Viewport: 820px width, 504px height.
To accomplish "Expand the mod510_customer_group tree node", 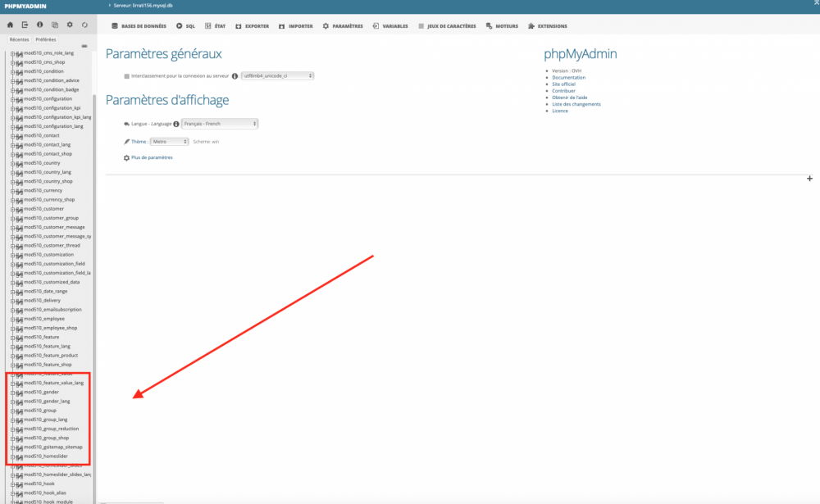I will coord(12,219).
